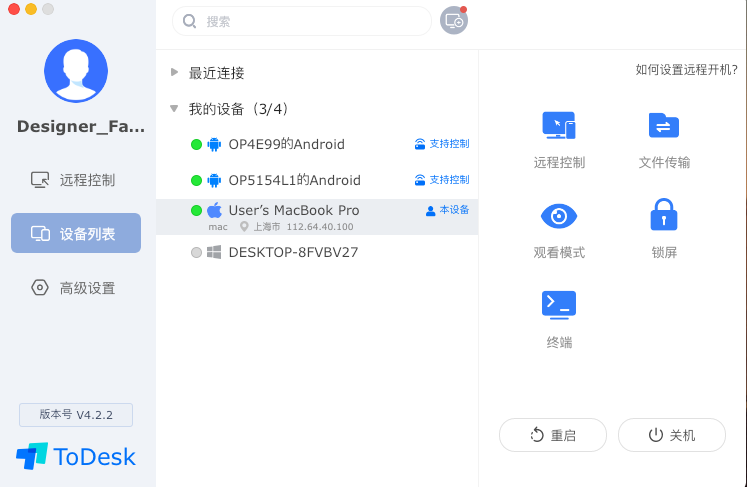Click the 本设备 badge on MacBook Pro row
This screenshot has height=487, width=747.
(x=447, y=210)
